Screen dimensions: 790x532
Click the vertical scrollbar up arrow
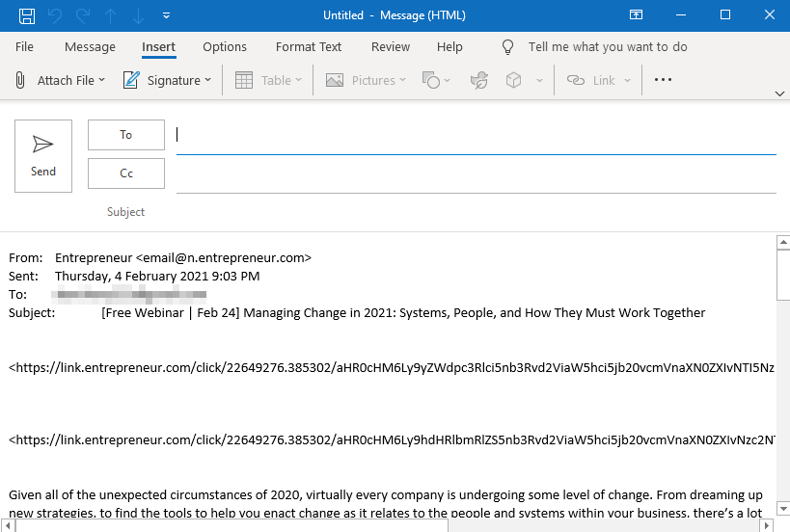pyautogui.click(x=783, y=243)
